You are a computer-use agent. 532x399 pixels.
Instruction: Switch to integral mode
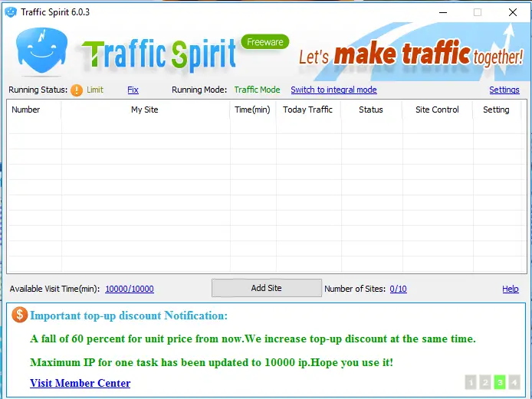pyautogui.click(x=333, y=90)
